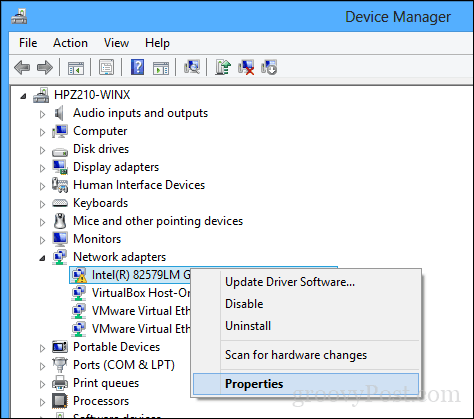This screenshot has width=474, height=419.
Task: Click the Forward arrow toolbar button
Action: (x=45, y=68)
